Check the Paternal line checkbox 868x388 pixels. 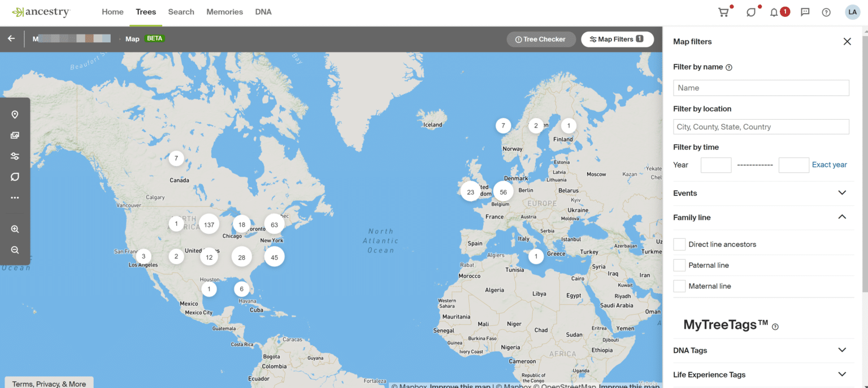pos(679,265)
